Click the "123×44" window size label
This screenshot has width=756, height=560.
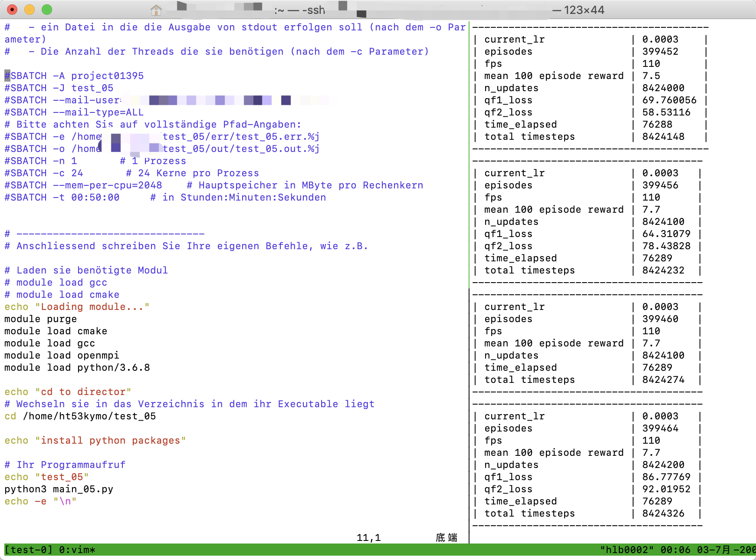tap(584, 10)
